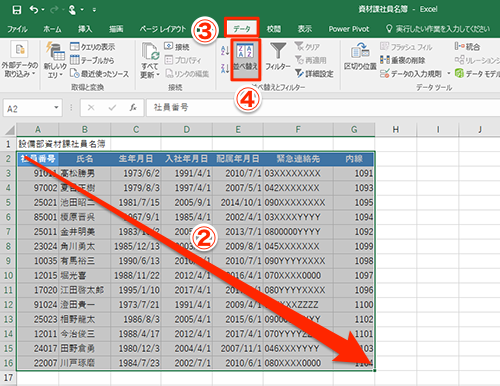Screen dimensions: 500x386
Task: Select row header 17
Action: click(8, 377)
